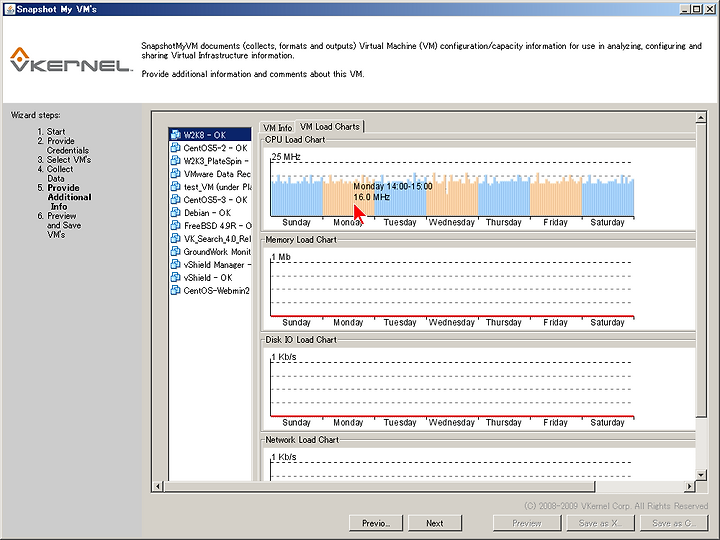Click the VK_Search_4.0 VM icon

point(175,238)
